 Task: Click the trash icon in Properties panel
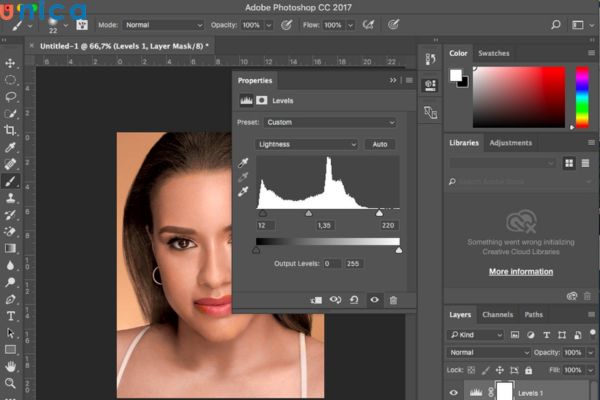click(393, 299)
